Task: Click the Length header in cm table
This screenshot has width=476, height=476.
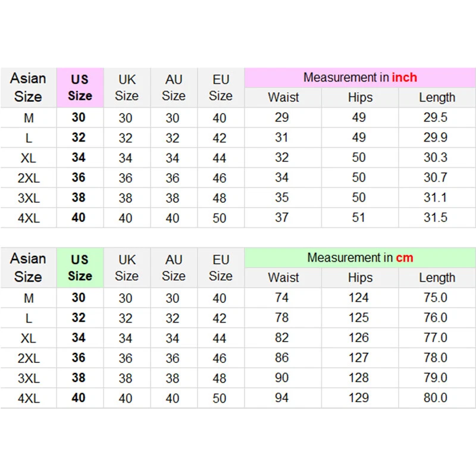Action: (x=437, y=278)
